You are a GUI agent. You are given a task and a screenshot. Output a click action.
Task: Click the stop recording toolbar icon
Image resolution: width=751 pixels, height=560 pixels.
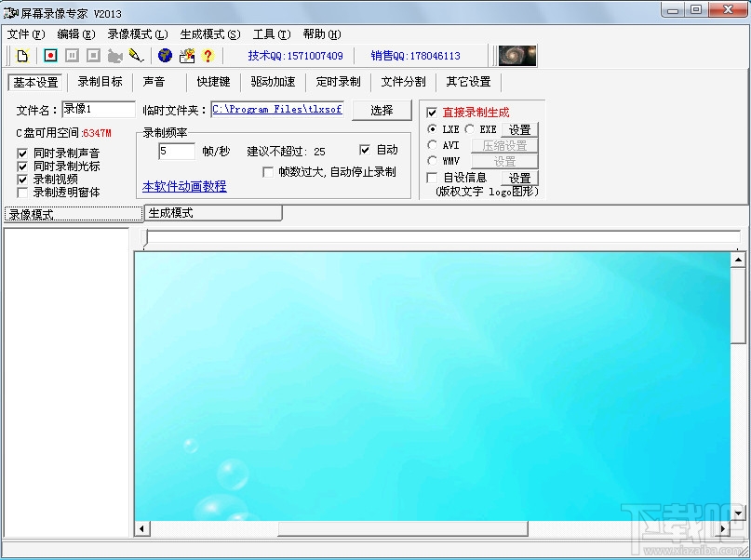point(93,56)
